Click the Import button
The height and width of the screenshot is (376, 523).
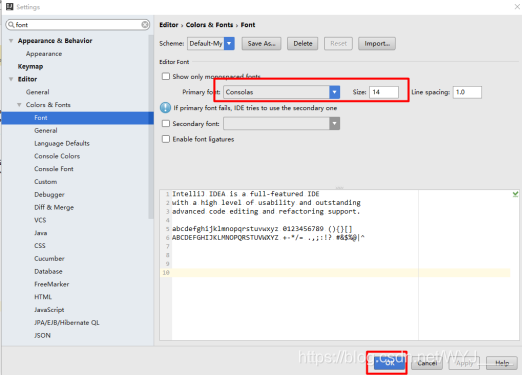(x=377, y=43)
